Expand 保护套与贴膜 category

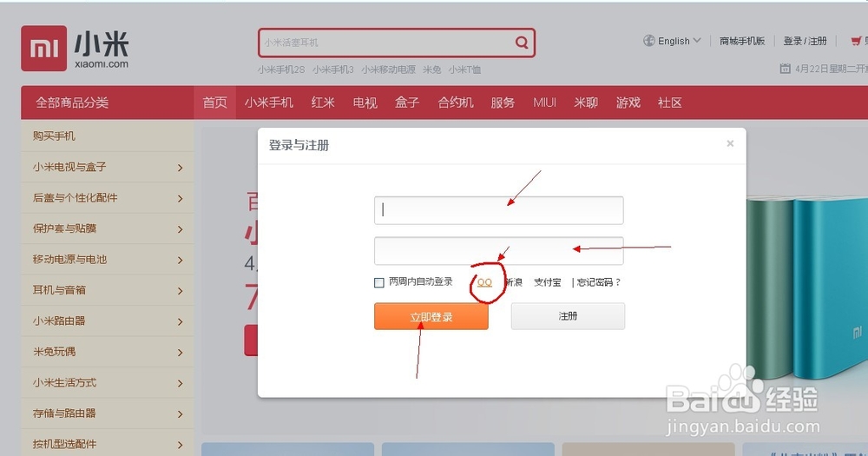tap(108, 228)
